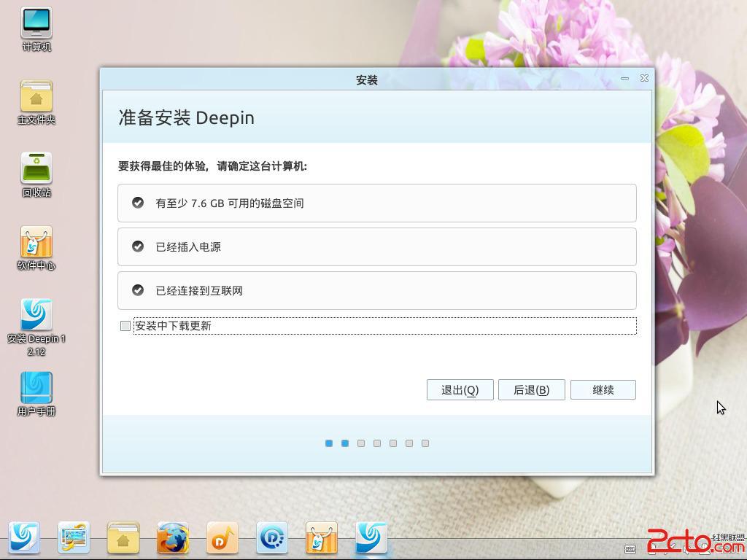Select the 安装 Deepin 12.12 desktop icon

pyautogui.click(x=36, y=327)
